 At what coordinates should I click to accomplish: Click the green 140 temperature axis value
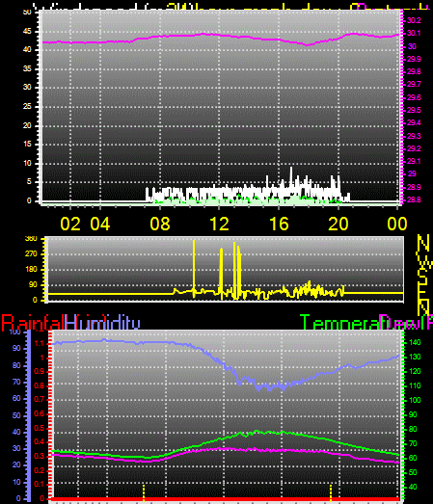pyautogui.click(x=415, y=343)
